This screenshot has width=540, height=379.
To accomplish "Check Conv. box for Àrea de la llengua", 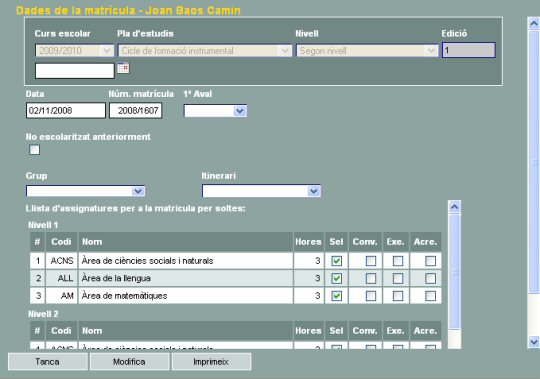I will [x=371, y=278].
